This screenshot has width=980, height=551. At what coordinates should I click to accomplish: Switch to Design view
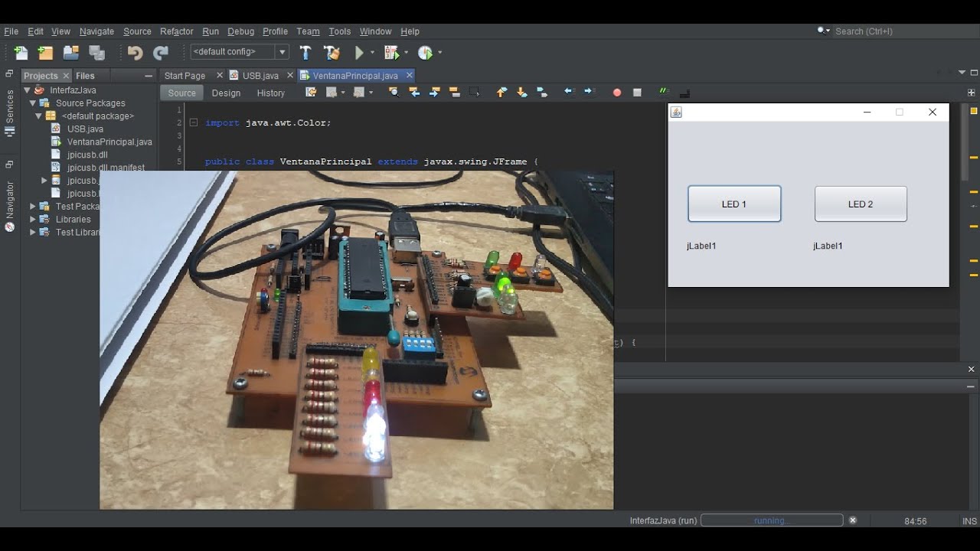click(226, 93)
